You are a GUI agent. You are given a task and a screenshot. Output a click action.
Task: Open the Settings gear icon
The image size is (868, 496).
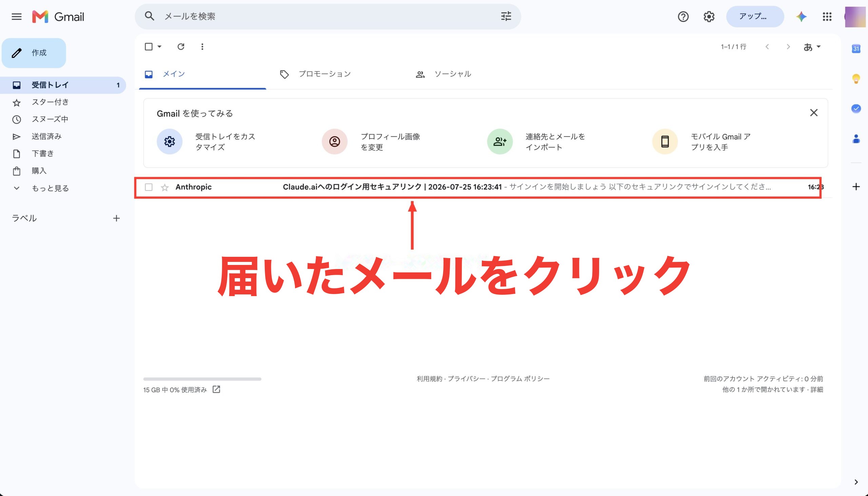(x=709, y=16)
